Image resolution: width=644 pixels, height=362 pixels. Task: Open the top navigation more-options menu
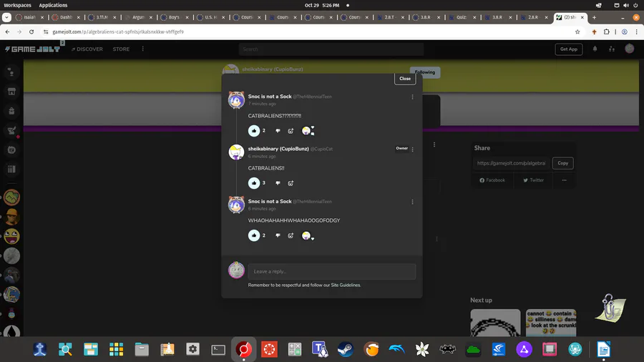(x=143, y=49)
